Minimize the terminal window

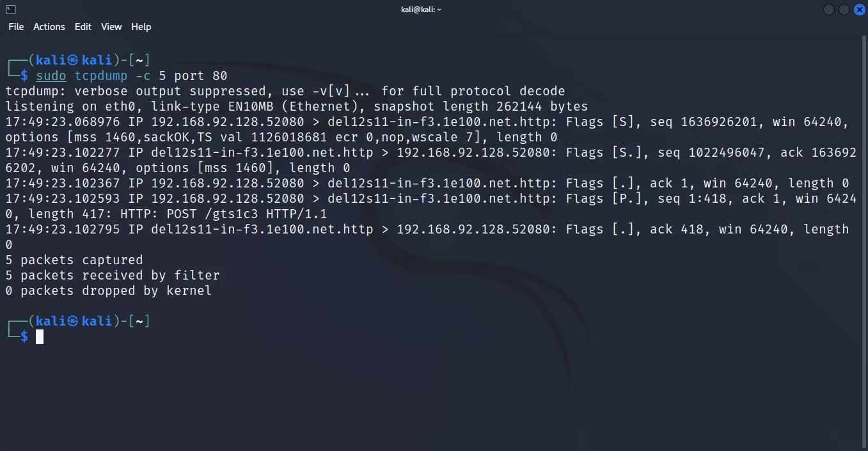coord(829,10)
